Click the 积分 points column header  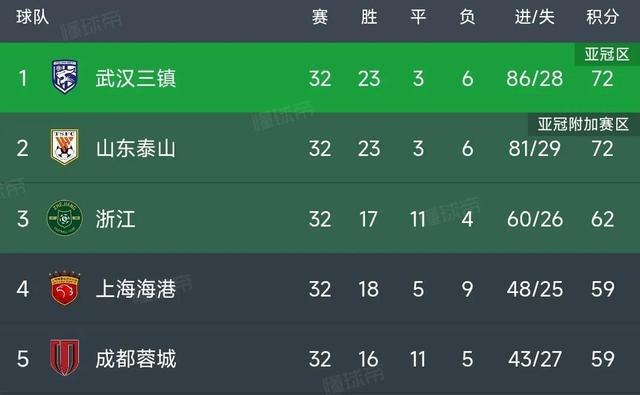click(x=602, y=17)
